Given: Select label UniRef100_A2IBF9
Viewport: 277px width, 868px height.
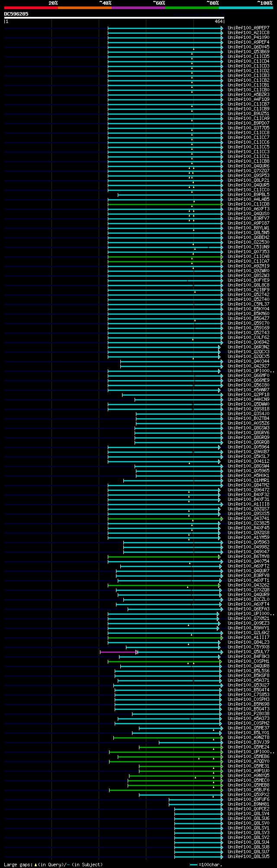Looking at the screenshot, I should [248, 290].
